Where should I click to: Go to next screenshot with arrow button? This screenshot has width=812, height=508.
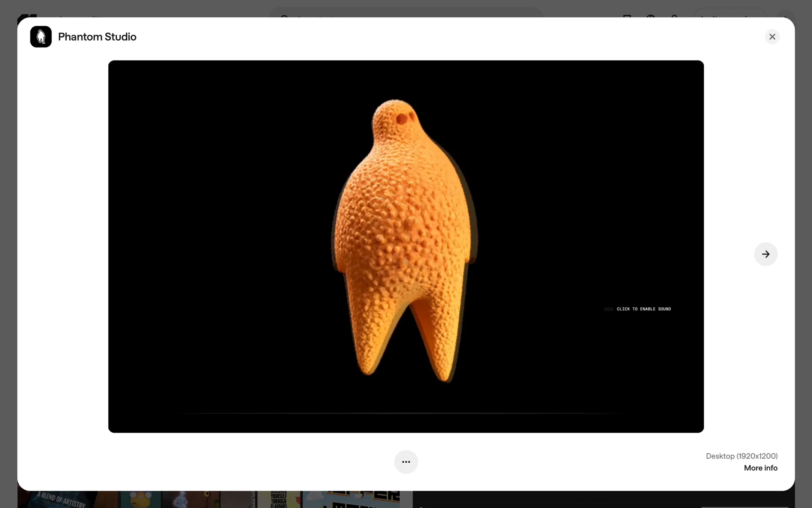click(x=765, y=254)
